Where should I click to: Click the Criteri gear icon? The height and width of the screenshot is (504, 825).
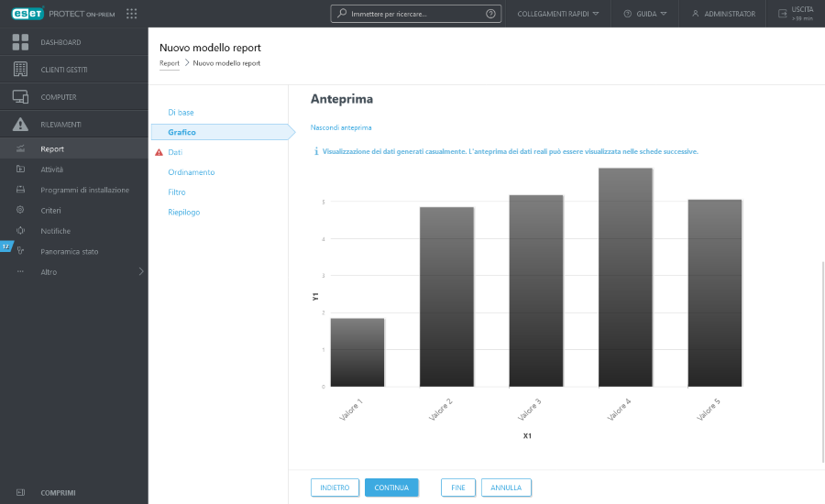20,211
